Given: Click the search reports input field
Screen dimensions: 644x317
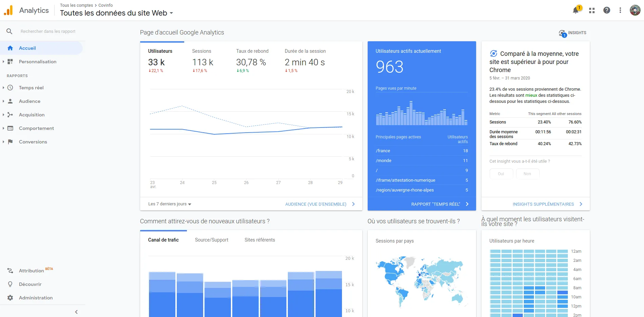Looking at the screenshot, I should coord(48,31).
